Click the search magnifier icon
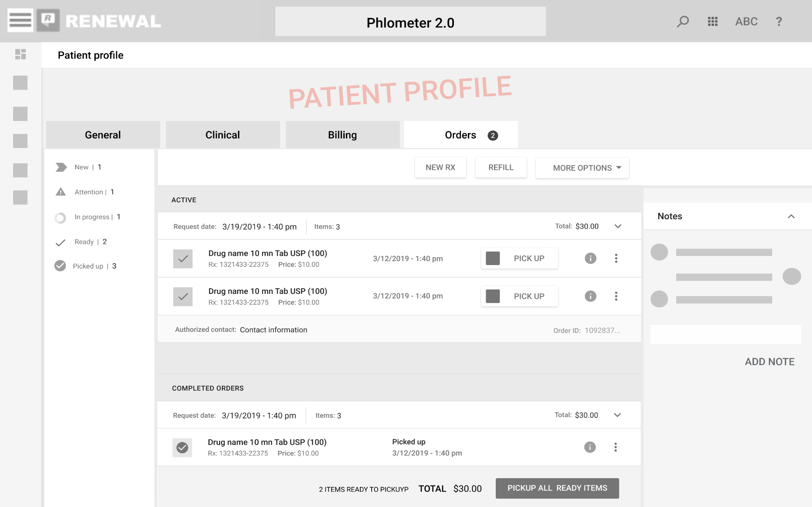The height and width of the screenshot is (507, 812). pos(683,21)
